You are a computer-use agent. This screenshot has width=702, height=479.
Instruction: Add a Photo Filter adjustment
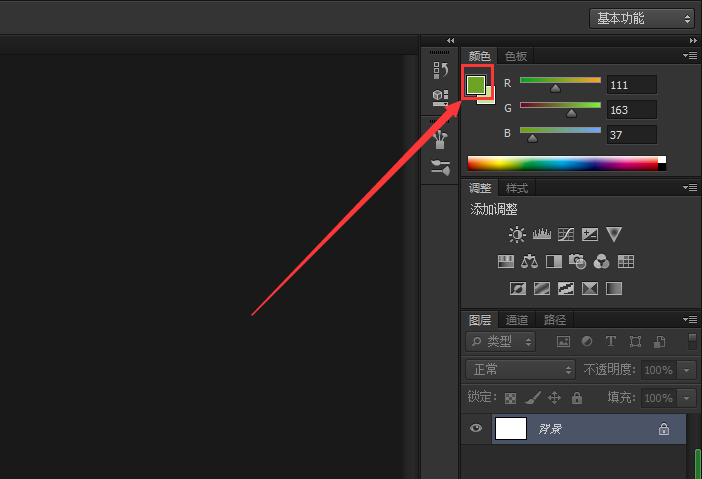coord(578,261)
